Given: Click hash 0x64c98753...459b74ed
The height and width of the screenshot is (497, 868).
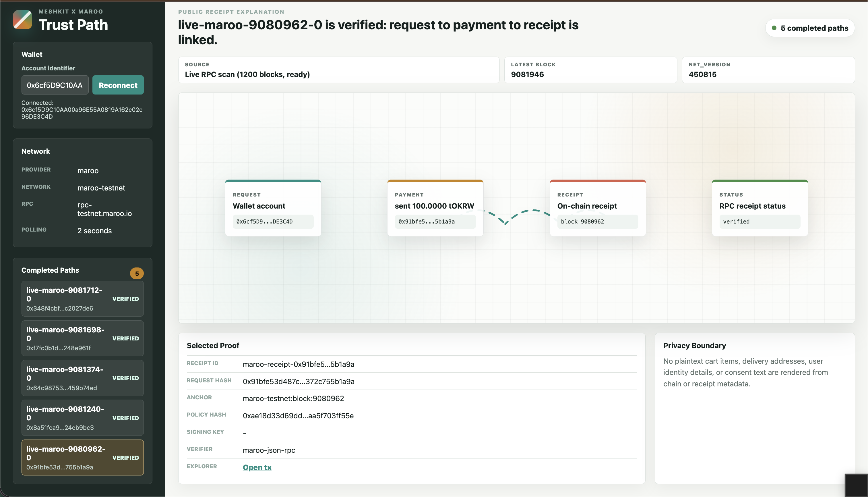Looking at the screenshot, I should click(x=62, y=388).
